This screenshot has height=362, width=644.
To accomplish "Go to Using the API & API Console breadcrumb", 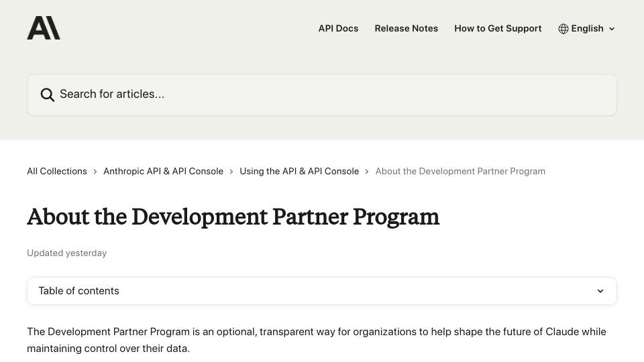I will point(299,171).
